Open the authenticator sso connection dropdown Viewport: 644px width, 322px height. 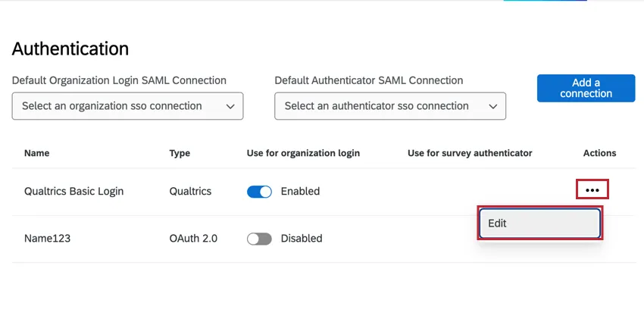[x=389, y=106]
